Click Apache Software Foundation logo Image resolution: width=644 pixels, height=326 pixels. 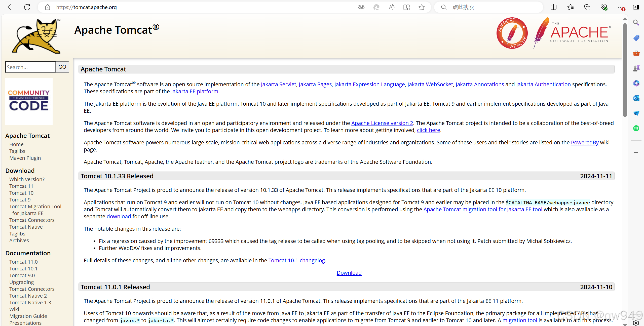tap(572, 33)
